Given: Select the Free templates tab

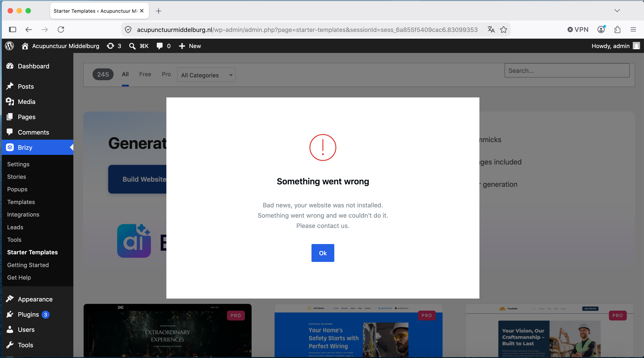Looking at the screenshot, I should [145, 74].
